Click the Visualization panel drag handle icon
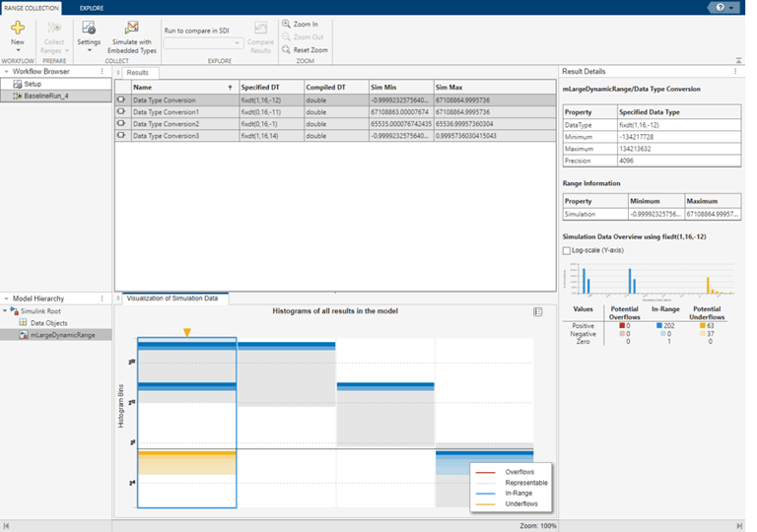 [118, 299]
